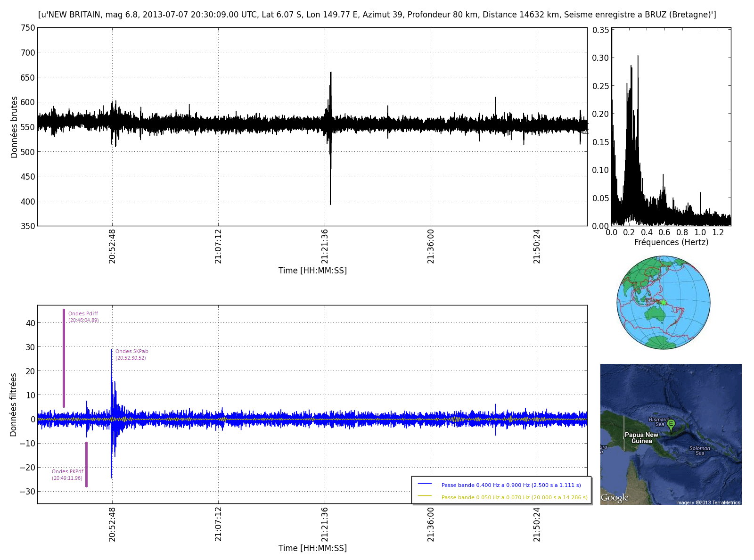Click the Ondes Pdiff label text
754x560 pixels.
pos(83,314)
